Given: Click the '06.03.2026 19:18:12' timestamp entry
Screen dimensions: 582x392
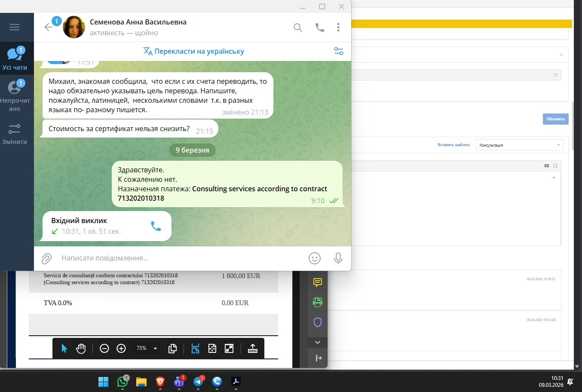Looking at the screenshot, I should click(x=541, y=279).
